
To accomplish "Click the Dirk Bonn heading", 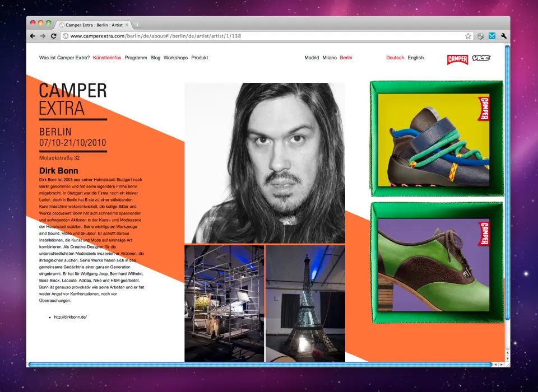I will pyautogui.click(x=59, y=170).
